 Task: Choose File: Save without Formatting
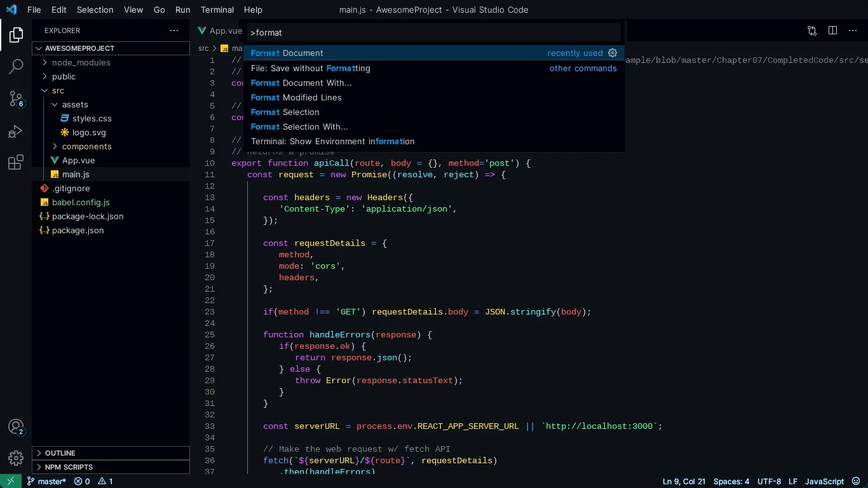point(434,68)
